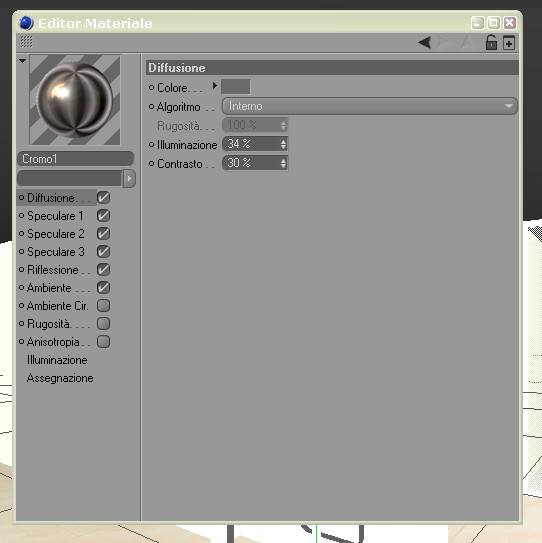The image size is (542, 543).
Task: Click the back arrow navigation icon
Action: tap(425, 42)
